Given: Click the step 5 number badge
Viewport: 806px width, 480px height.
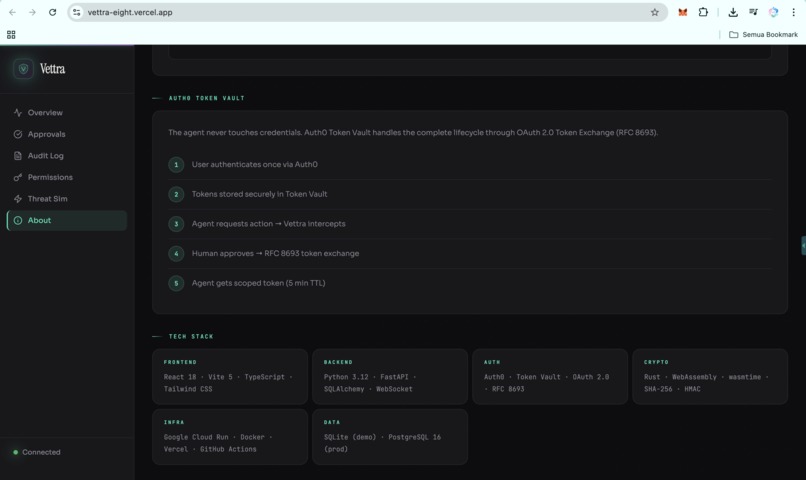Looking at the screenshot, I should pyautogui.click(x=176, y=283).
